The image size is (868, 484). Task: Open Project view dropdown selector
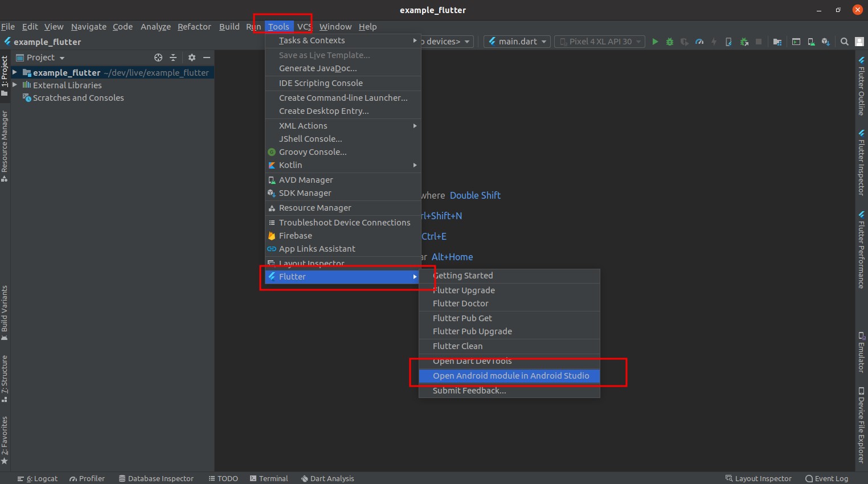click(40, 58)
